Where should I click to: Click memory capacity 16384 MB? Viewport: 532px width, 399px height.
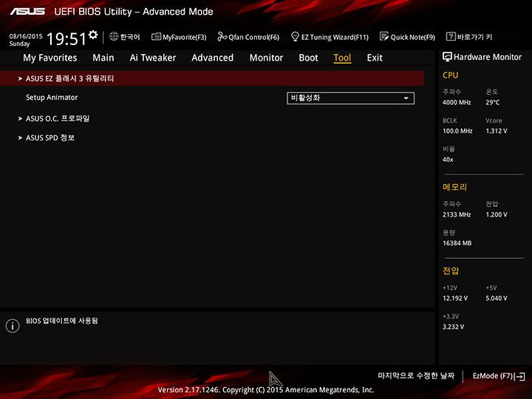[457, 243]
